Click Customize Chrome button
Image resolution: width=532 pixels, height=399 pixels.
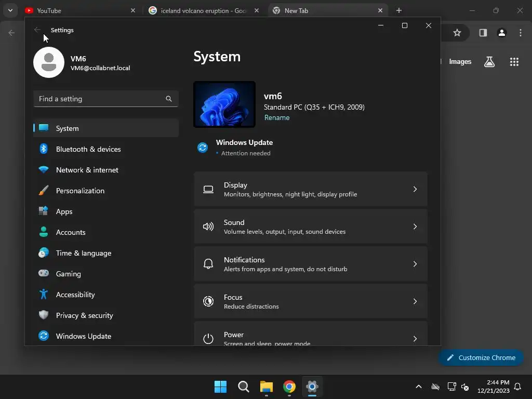(x=481, y=357)
